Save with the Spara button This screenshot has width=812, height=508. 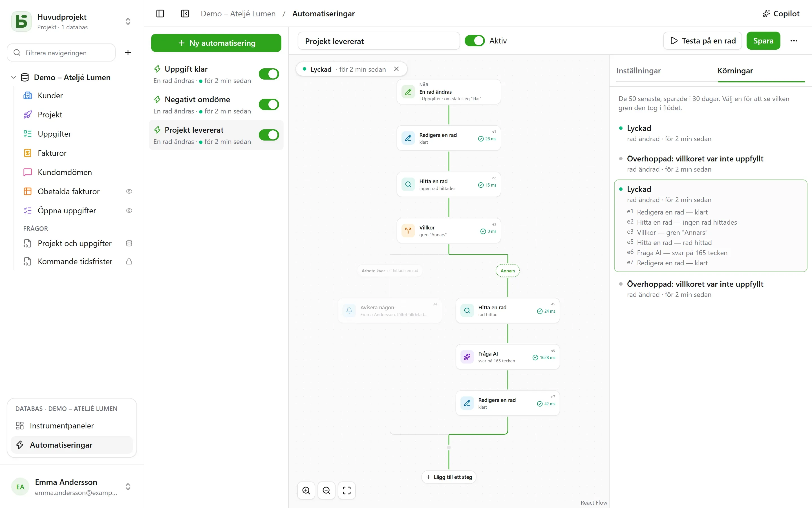point(763,41)
